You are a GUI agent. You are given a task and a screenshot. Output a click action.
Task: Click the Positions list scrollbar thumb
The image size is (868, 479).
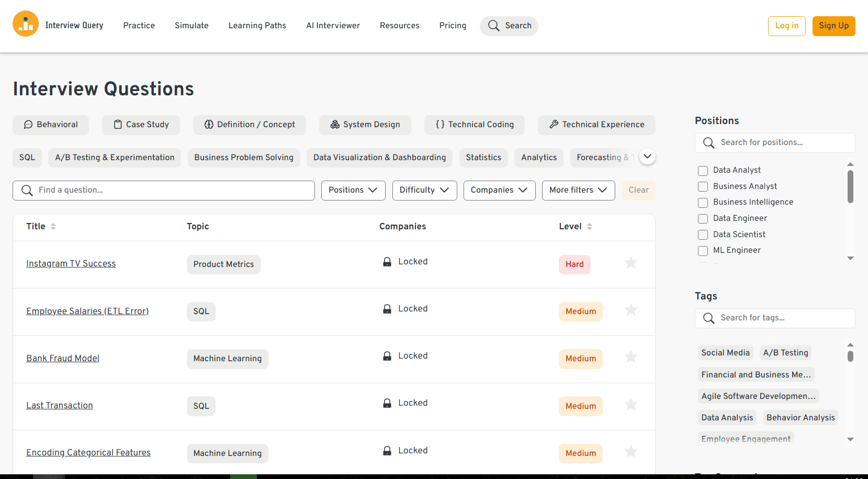click(x=850, y=186)
